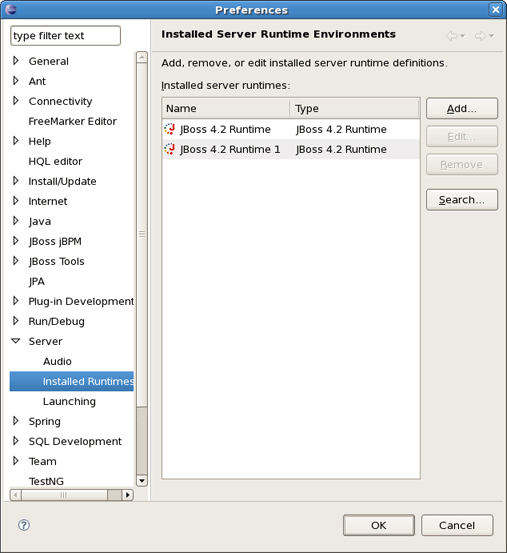507x553 pixels.
Task: Expand the Team tree node
Action: 16,461
